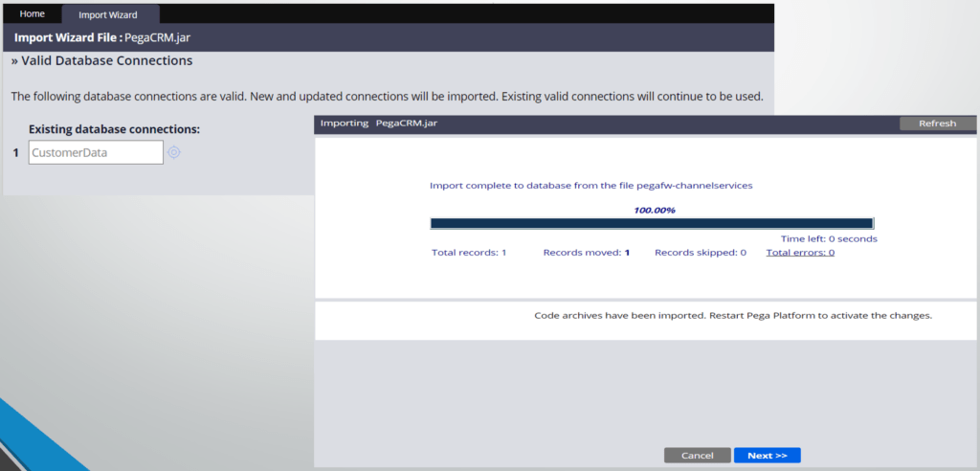Select the "Time left: 0 seconds" text

(x=829, y=239)
